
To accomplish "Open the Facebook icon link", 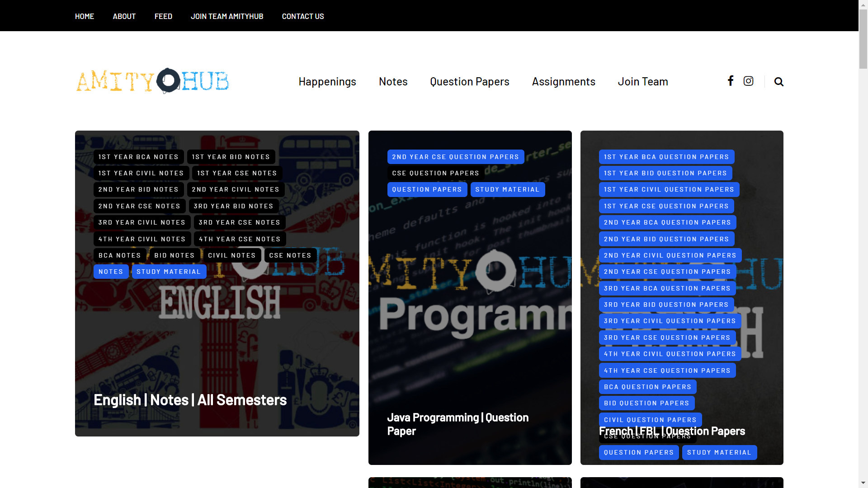I will (x=730, y=81).
